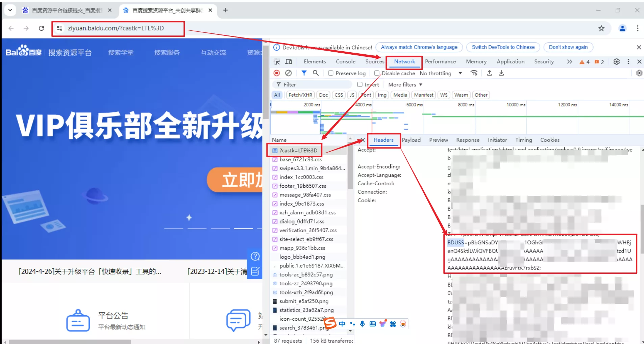Open the Response tab of request
The image size is (644, 344).
coord(468,140)
